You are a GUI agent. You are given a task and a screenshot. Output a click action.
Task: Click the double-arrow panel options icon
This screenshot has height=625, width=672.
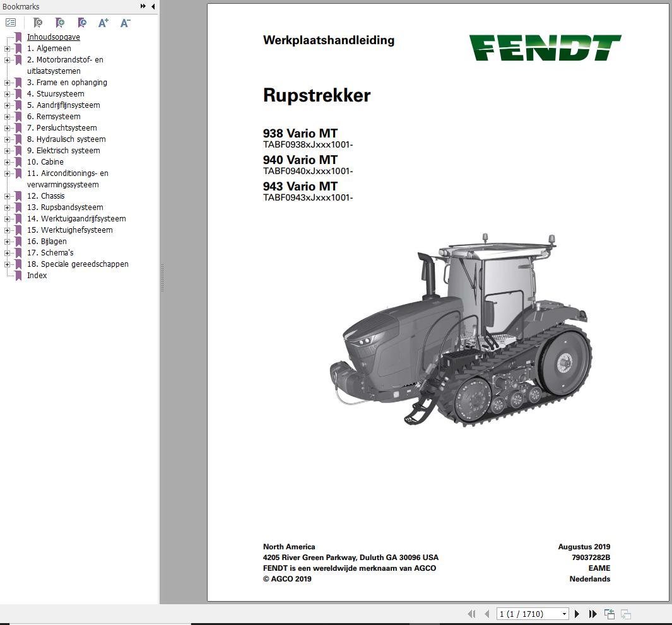143,6
